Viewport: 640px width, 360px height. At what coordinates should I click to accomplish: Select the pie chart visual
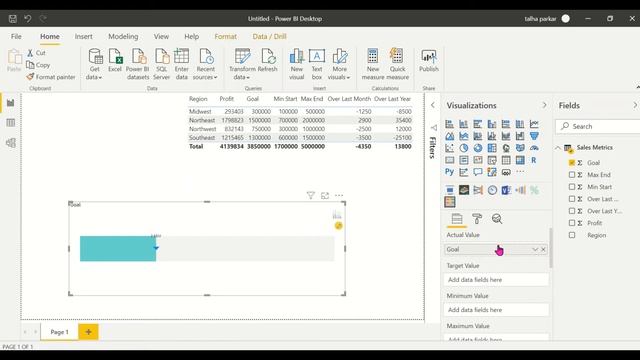[x=464, y=148]
